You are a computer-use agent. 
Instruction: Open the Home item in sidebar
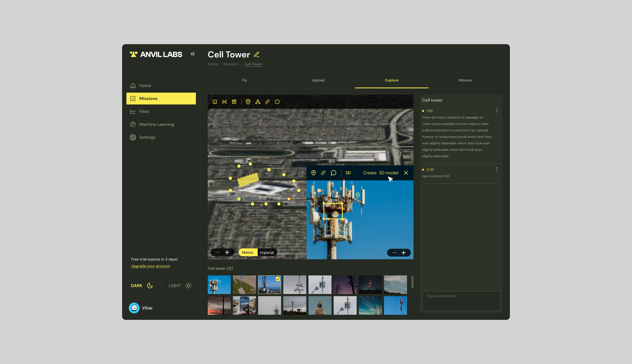[x=161, y=85]
